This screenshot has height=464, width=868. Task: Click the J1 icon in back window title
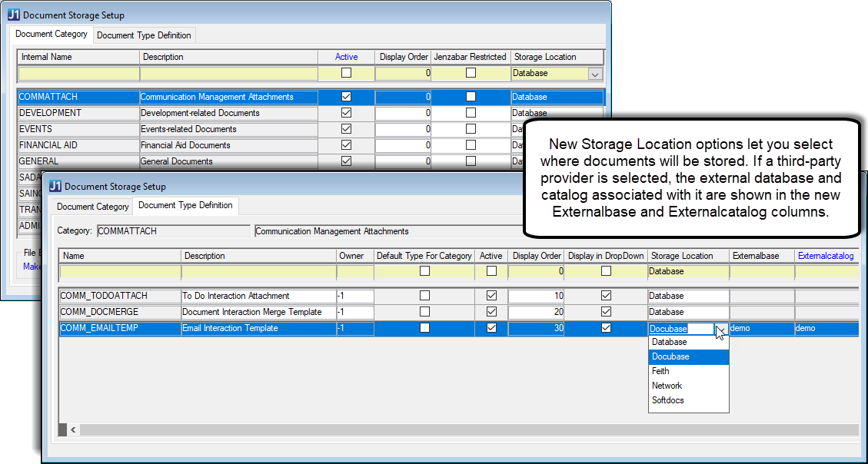13,15
